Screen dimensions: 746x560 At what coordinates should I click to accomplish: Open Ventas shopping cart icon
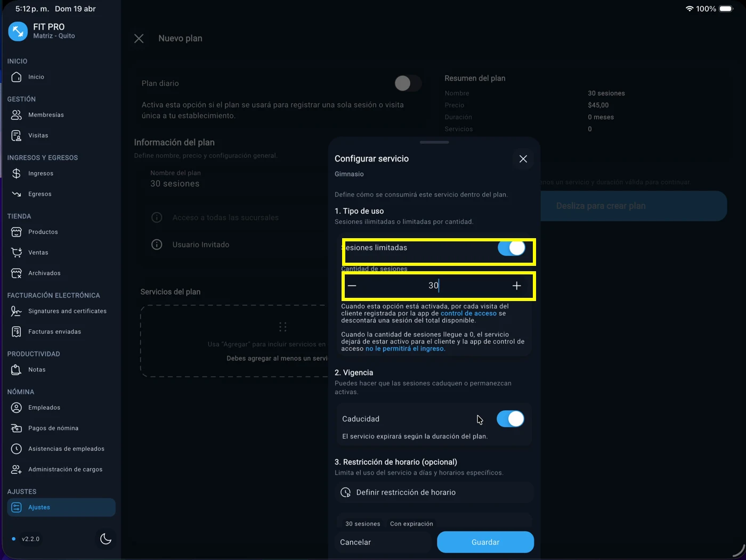pyautogui.click(x=17, y=253)
